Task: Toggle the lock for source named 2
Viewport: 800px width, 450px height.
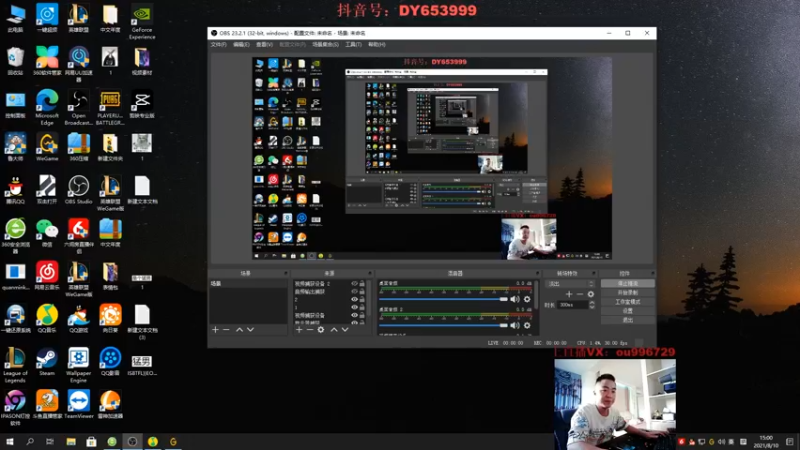Action: [362, 299]
